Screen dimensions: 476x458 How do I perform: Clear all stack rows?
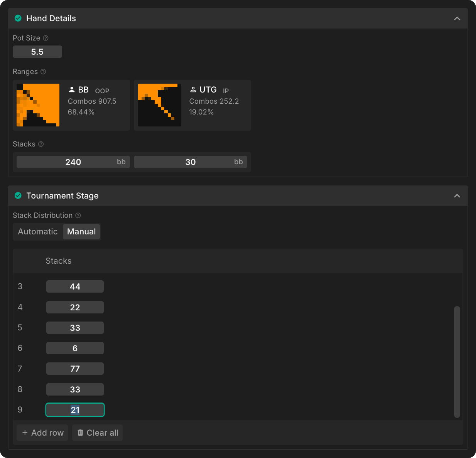(98, 433)
